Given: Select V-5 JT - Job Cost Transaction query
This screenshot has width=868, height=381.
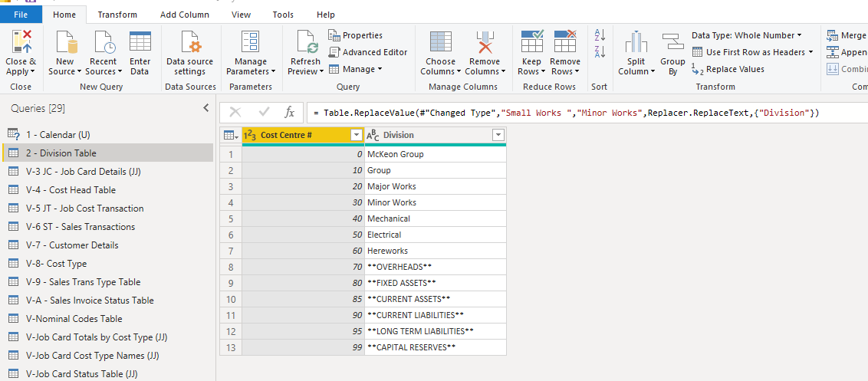Looking at the screenshot, I should tap(107, 209).
